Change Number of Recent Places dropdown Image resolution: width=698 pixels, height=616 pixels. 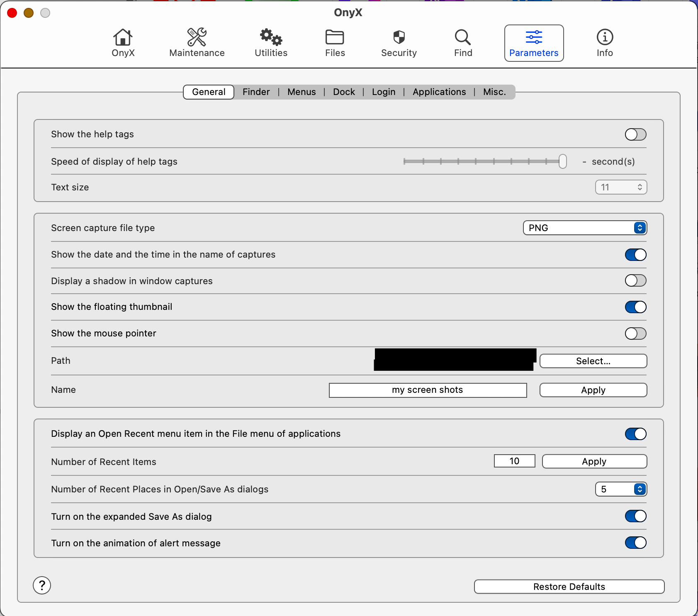[x=620, y=489]
